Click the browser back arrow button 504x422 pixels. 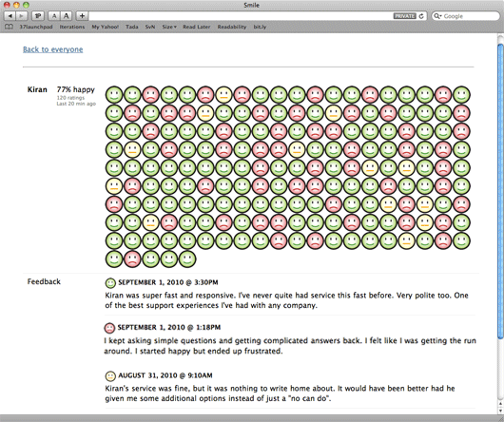pyautogui.click(x=10, y=16)
